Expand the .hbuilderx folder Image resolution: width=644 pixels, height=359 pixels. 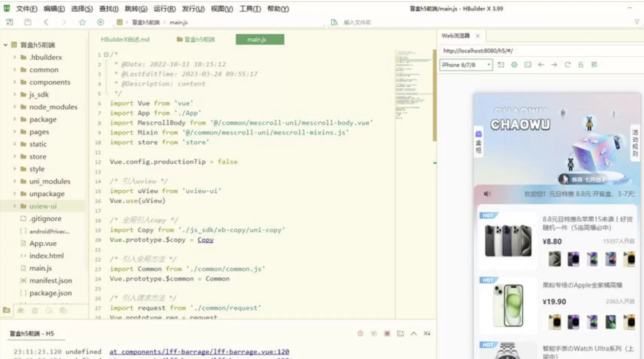tap(15, 57)
